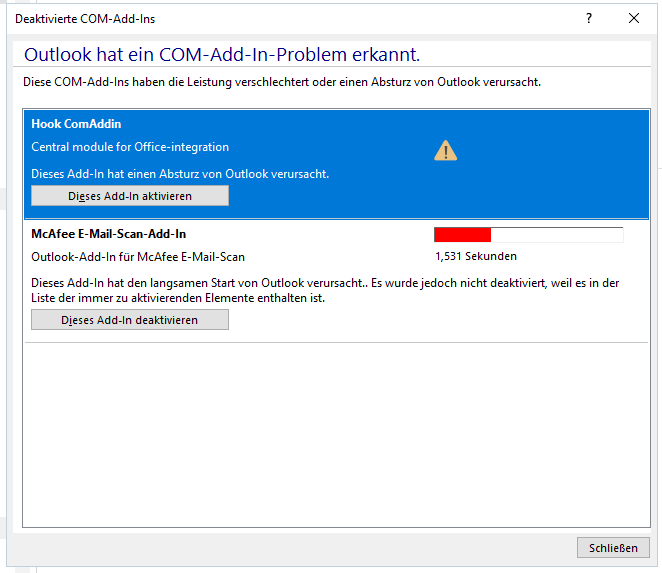Open dialog help via question mark

[589, 18]
